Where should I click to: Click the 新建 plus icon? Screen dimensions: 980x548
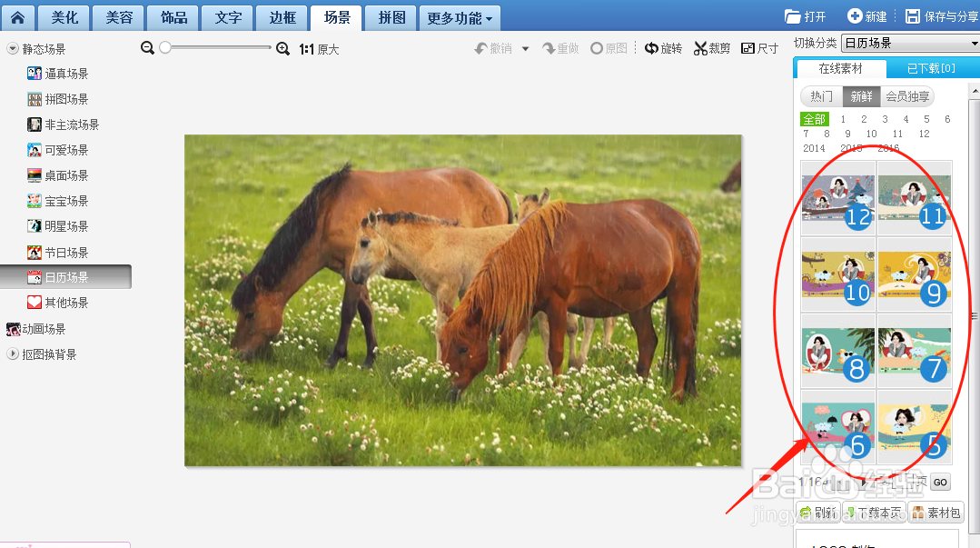(854, 15)
